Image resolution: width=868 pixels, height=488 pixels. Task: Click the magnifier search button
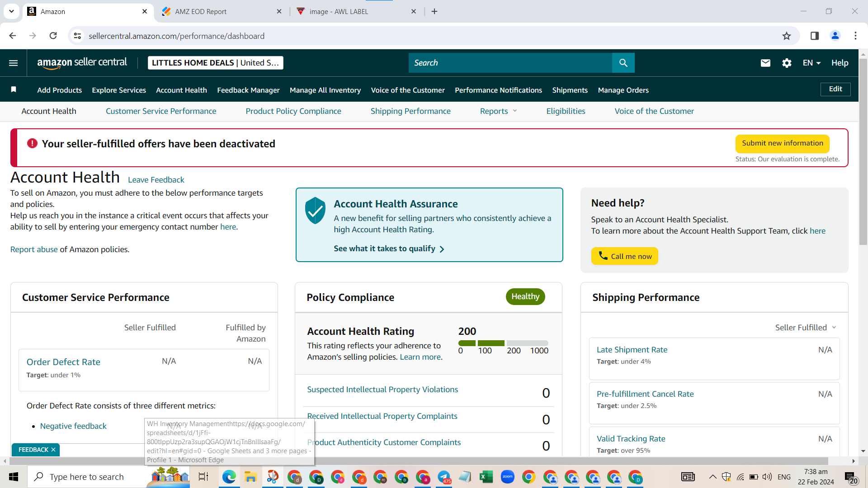pos(623,63)
